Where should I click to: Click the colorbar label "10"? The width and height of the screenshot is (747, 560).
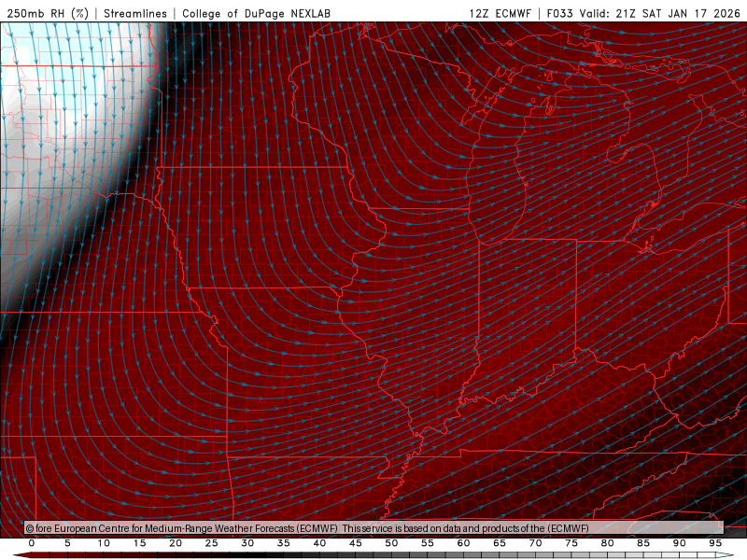pyautogui.click(x=104, y=543)
